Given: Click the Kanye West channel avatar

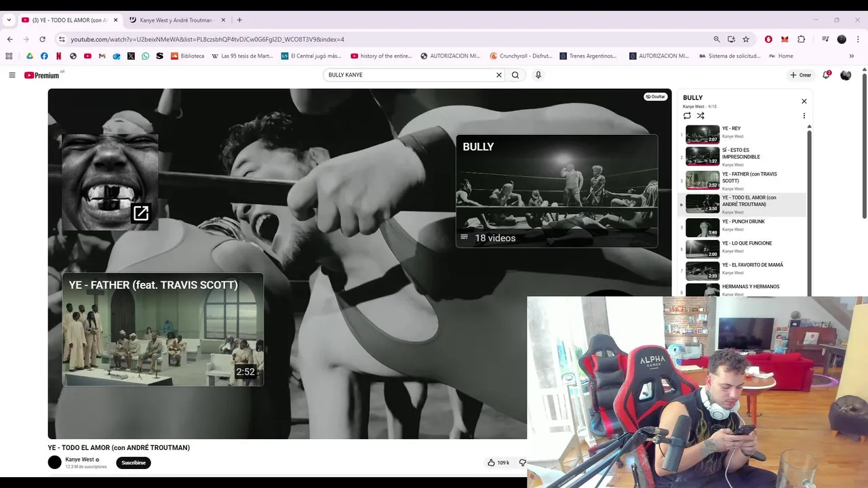Looking at the screenshot, I should (x=54, y=463).
